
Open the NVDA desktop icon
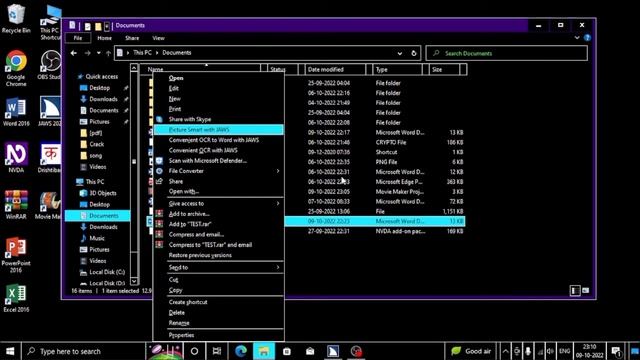16,158
